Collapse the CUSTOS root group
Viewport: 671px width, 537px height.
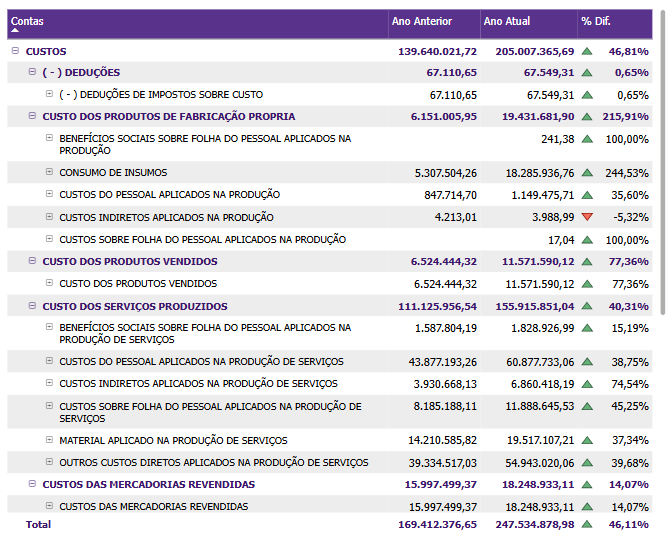(15, 51)
